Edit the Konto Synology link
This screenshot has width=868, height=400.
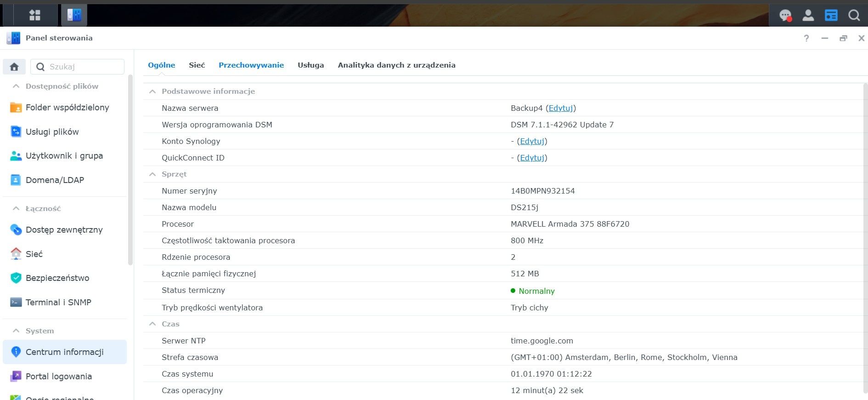pyautogui.click(x=532, y=141)
